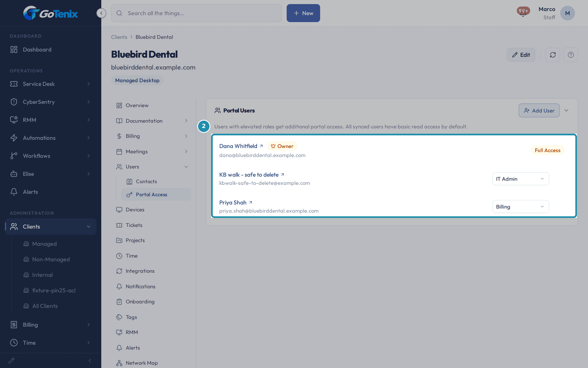Image resolution: width=588 pixels, height=368 pixels.
Task: Click the Automations lightning icon
Action: point(14,138)
